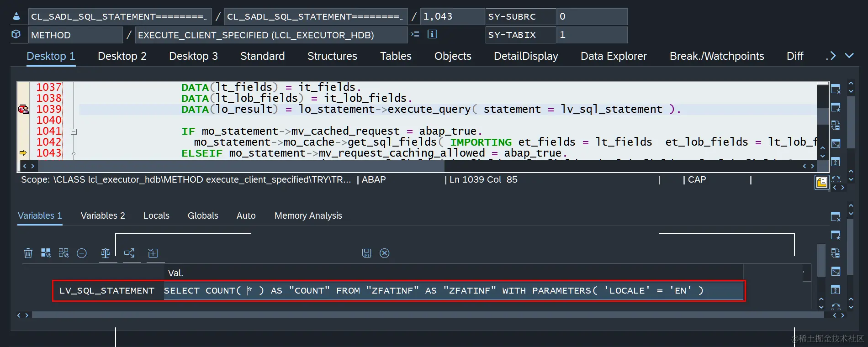The width and height of the screenshot is (868, 347).
Task: Click the full-height icon beside the variables pane
Action: coord(836,289)
